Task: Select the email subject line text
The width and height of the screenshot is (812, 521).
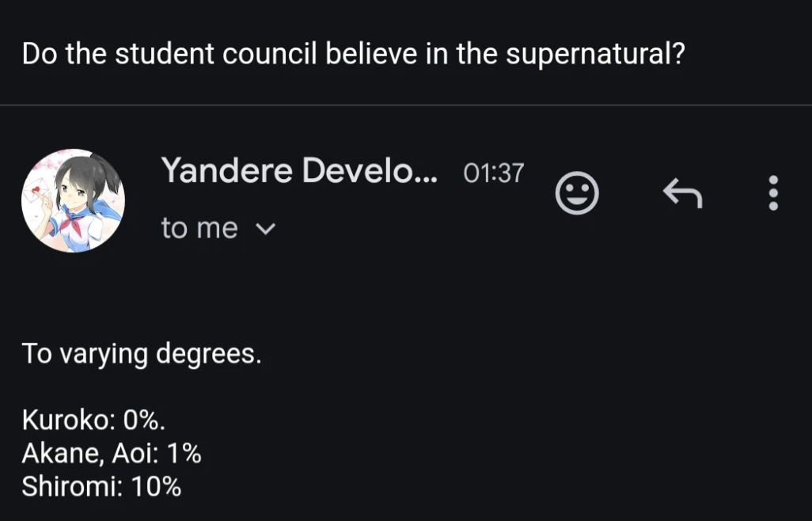Action: tap(353, 54)
